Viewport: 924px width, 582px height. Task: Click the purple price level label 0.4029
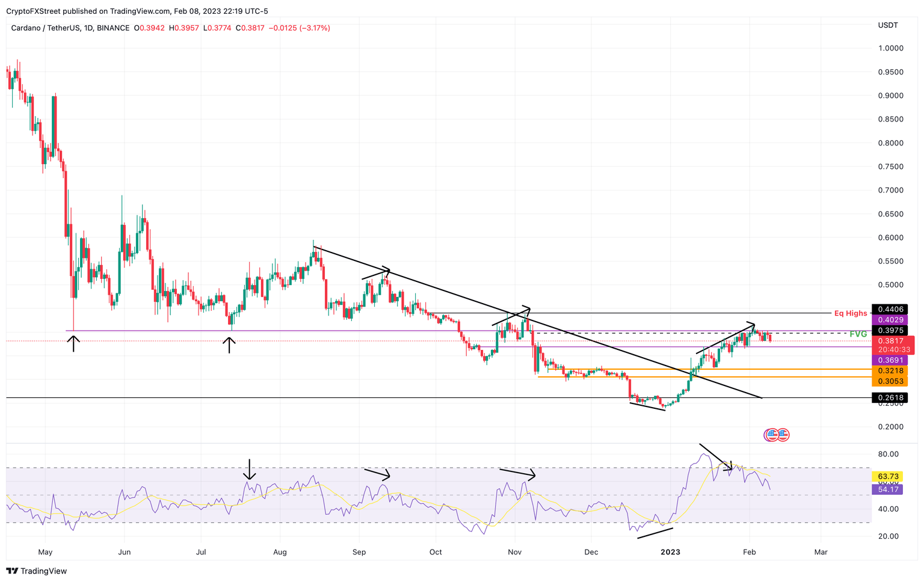pos(890,320)
